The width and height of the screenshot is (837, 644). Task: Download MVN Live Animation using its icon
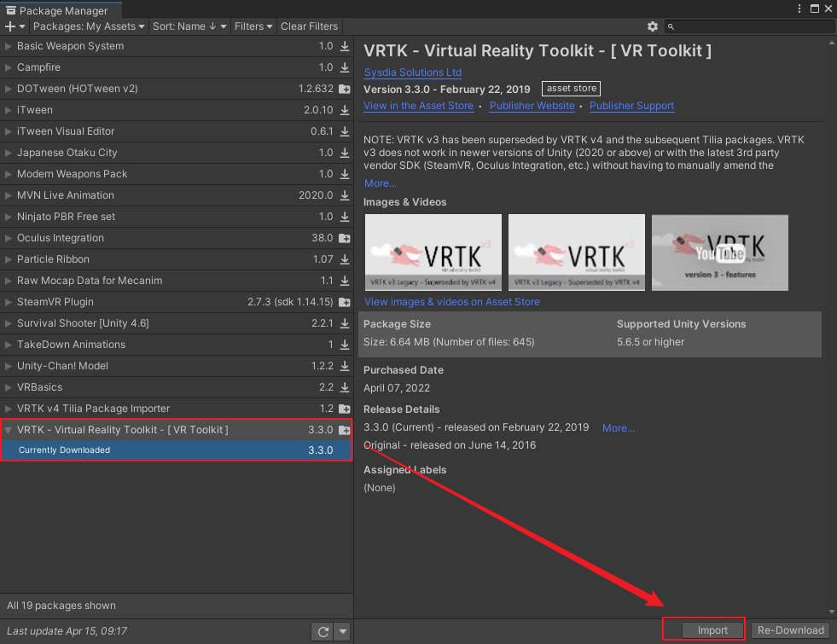345,196
